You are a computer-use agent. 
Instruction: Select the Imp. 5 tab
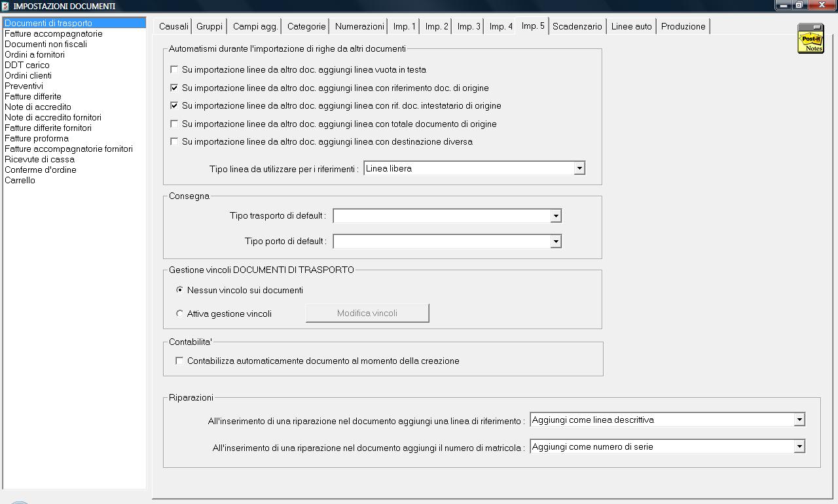click(533, 26)
